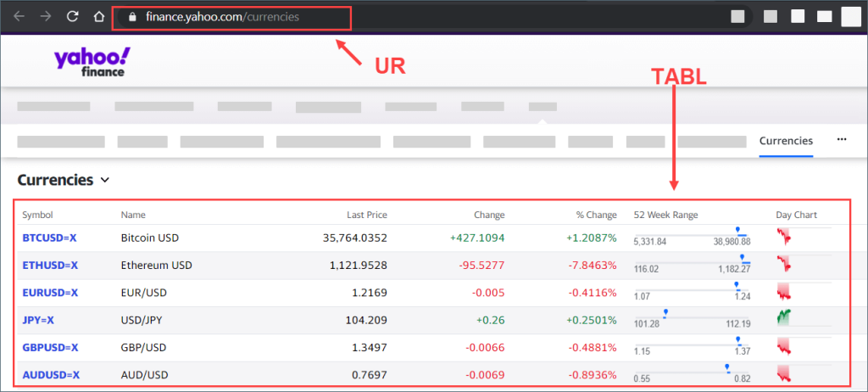Open the GBPUSD=X symbol link
This screenshot has width=868, height=392.
tap(50, 347)
